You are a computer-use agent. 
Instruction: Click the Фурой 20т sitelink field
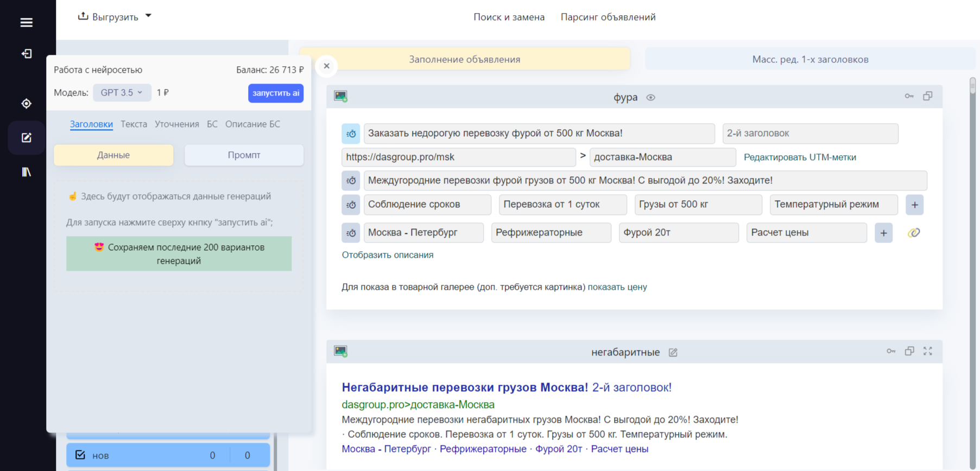coord(679,233)
